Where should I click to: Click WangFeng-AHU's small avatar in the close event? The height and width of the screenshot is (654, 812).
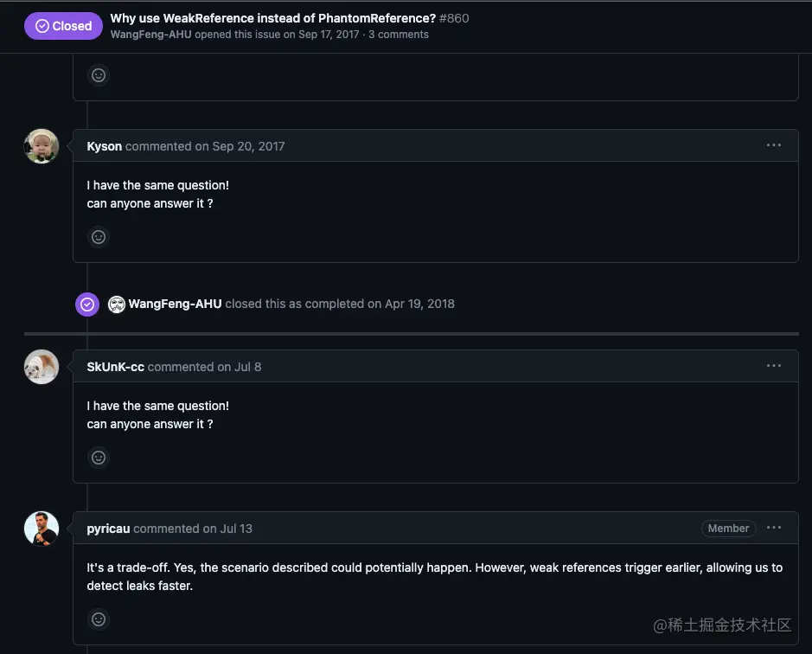click(117, 305)
